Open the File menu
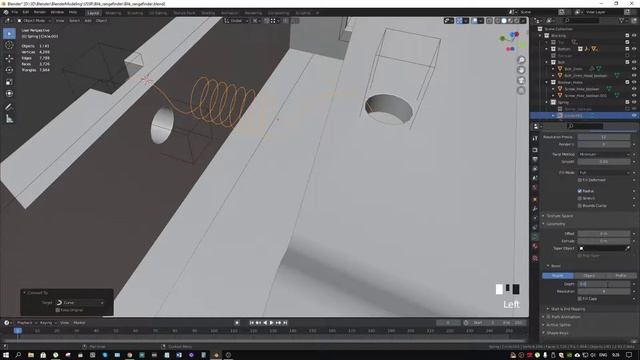Image resolution: width=640 pixels, height=360 pixels. 15,12
